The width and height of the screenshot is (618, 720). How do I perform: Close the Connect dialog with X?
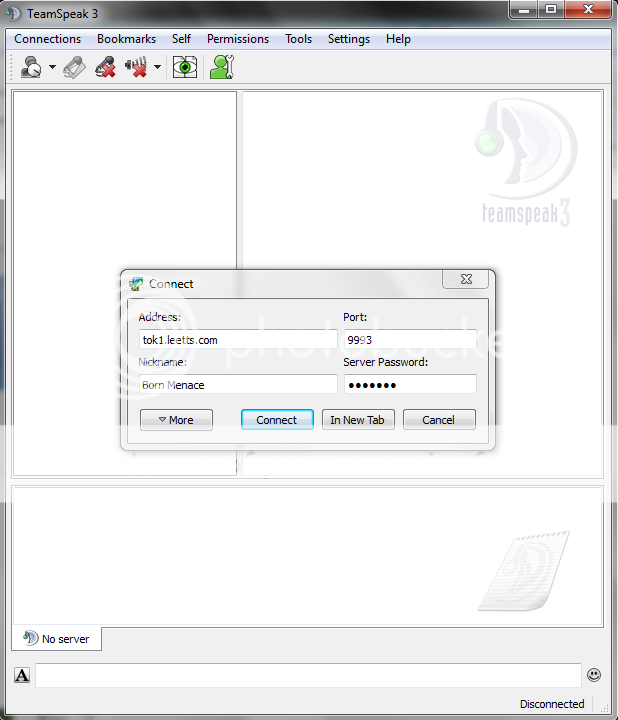pyautogui.click(x=466, y=281)
